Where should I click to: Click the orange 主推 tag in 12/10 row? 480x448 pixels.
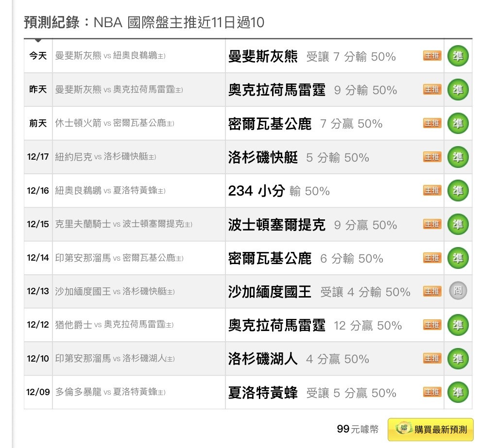coord(432,358)
